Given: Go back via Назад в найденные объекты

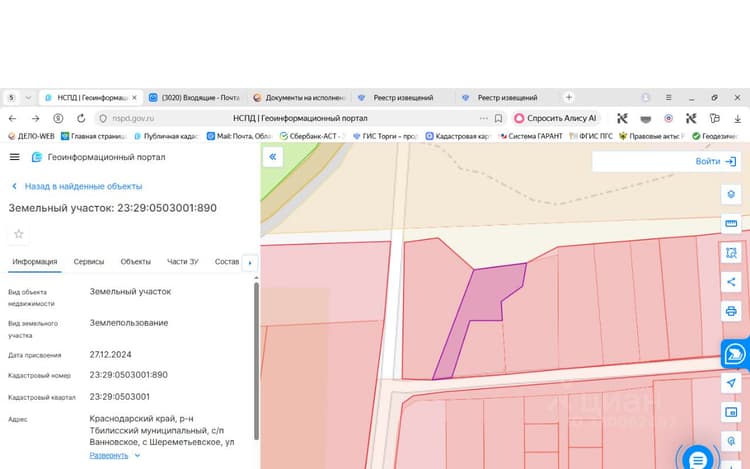Looking at the screenshot, I should (77, 186).
